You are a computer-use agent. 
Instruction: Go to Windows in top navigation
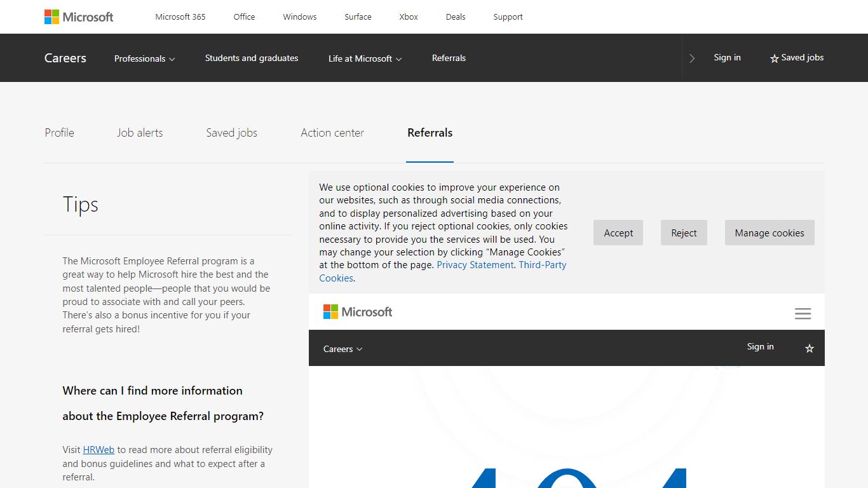[x=300, y=17]
